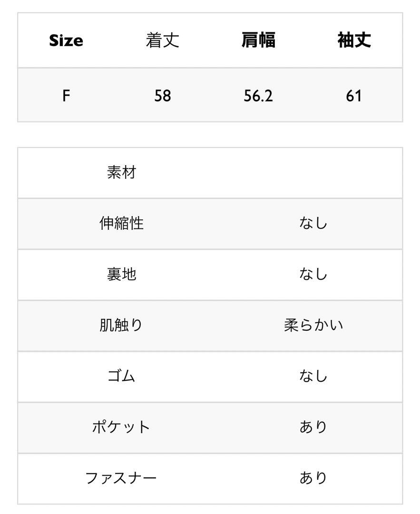Image resolution: width=420 pixels, height=514 pixels.
Task: Select the ポケット row label
Action: (x=121, y=427)
